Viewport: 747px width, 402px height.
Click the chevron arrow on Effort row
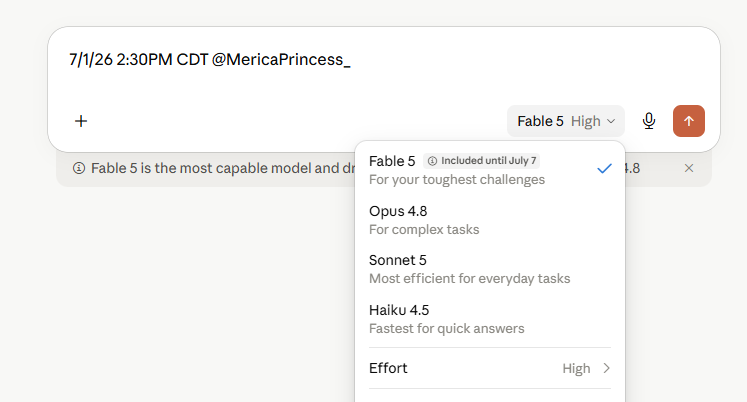606,368
